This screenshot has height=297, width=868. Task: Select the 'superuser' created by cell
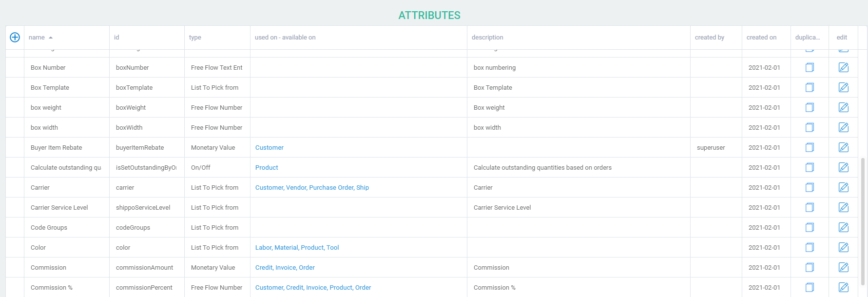716,147
